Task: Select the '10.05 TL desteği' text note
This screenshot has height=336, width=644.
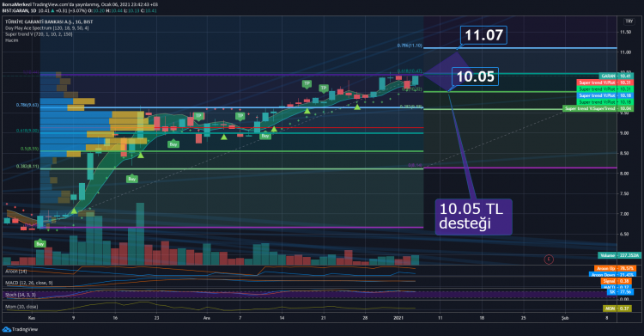Action: (x=473, y=217)
